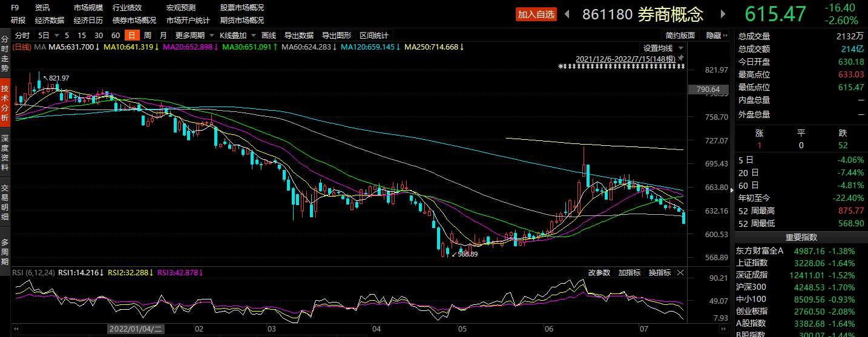This screenshot has height=337, width=868.
Task: Click the previous stock left arrow
Action: 567,14
